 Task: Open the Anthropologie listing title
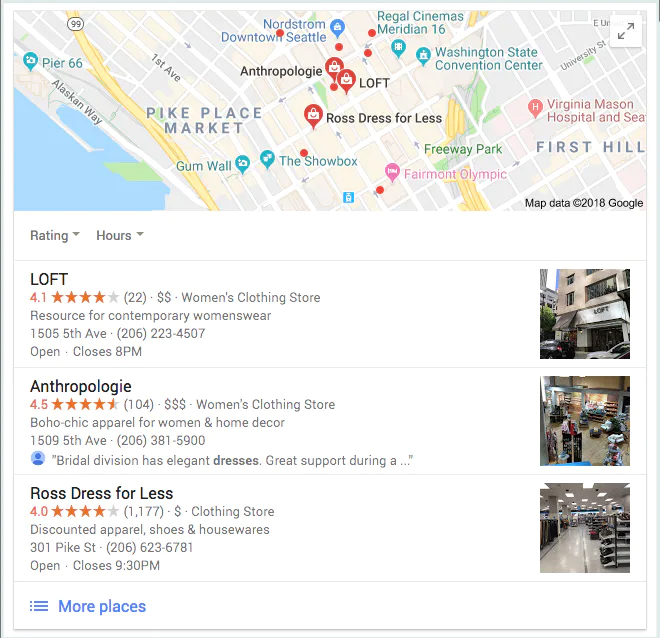click(81, 386)
